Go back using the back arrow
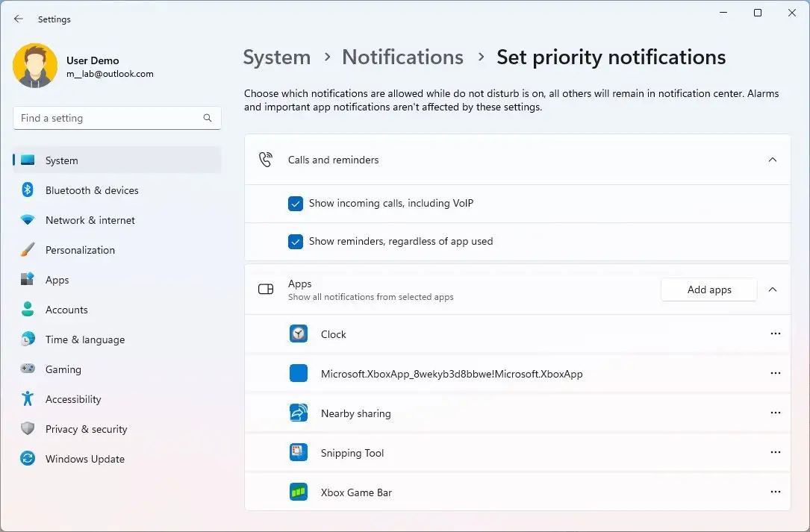Viewport: 810px width, 532px height. 19,19
